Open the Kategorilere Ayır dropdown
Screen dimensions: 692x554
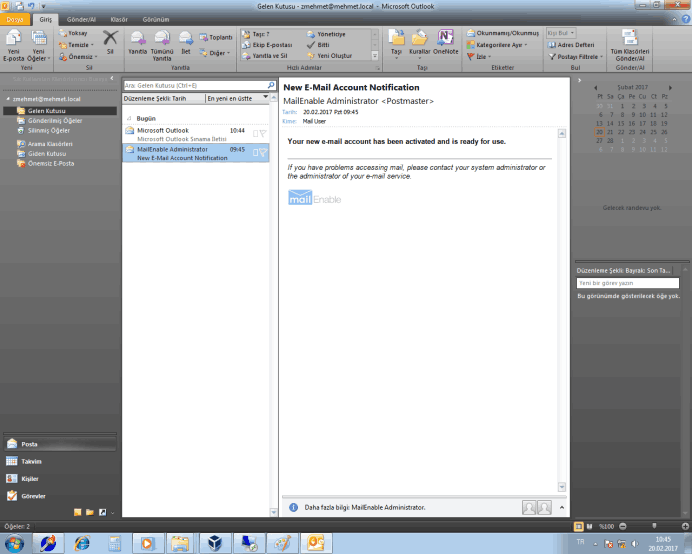500,45
